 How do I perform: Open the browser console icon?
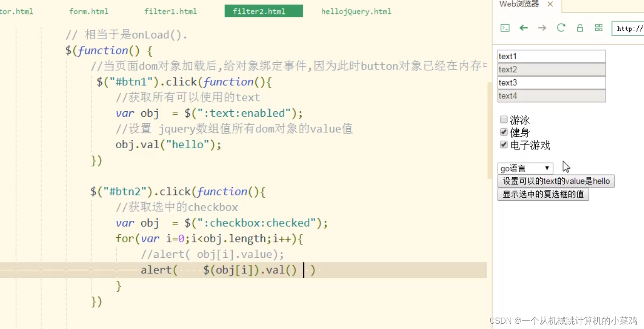(x=505, y=28)
